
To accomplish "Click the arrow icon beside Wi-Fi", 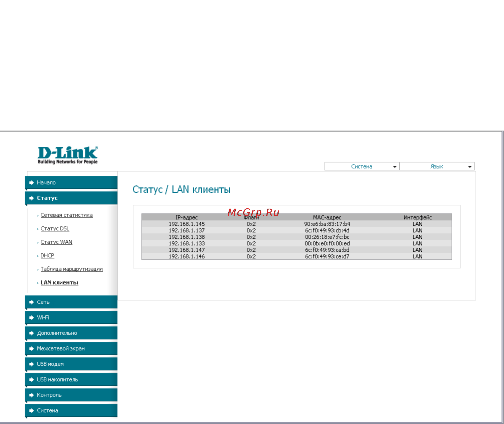I will point(32,317).
